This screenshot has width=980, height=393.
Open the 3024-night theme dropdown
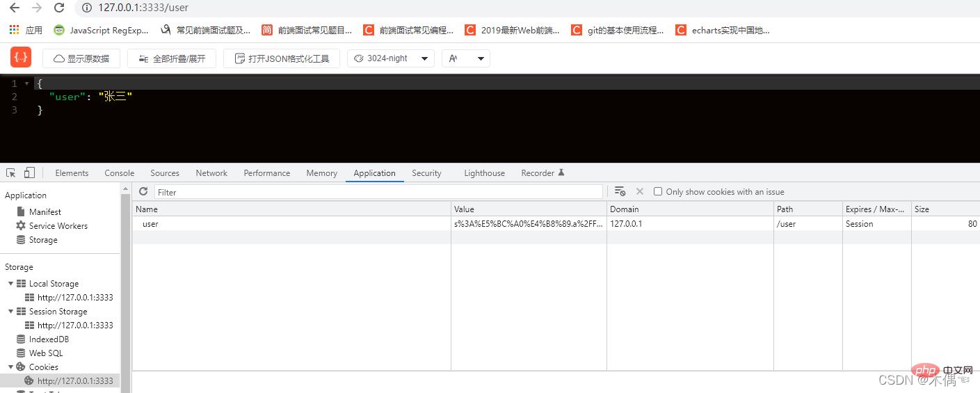[391, 58]
